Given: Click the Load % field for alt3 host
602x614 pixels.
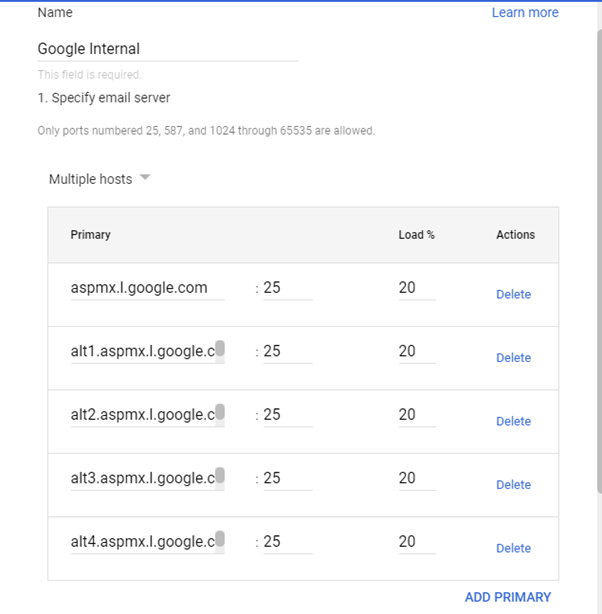Looking at the screenshot, I should coord(415,478).
